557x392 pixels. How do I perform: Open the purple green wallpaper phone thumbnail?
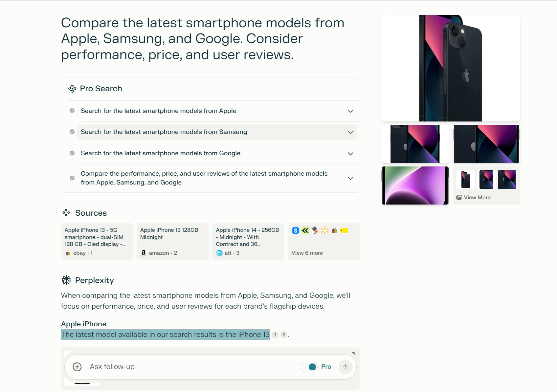tap(415, 185)
